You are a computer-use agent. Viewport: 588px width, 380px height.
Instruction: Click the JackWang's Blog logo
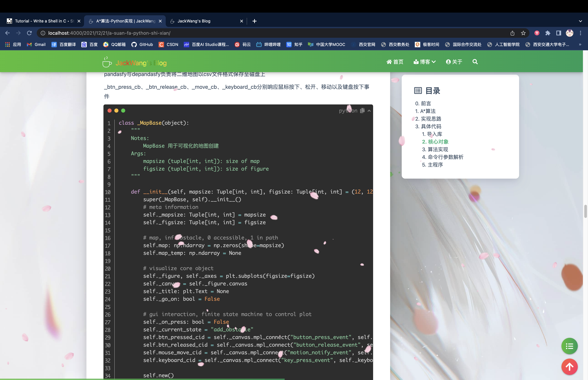click(x=134, y=62)
